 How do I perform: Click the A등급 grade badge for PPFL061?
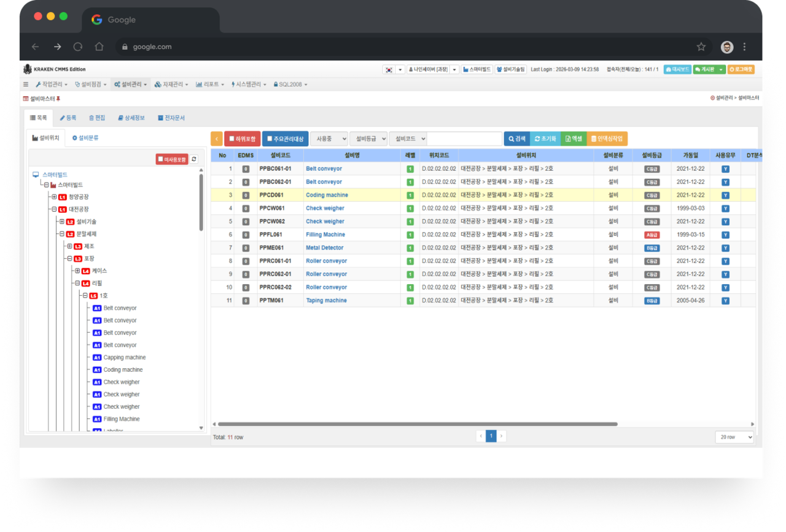652,235
